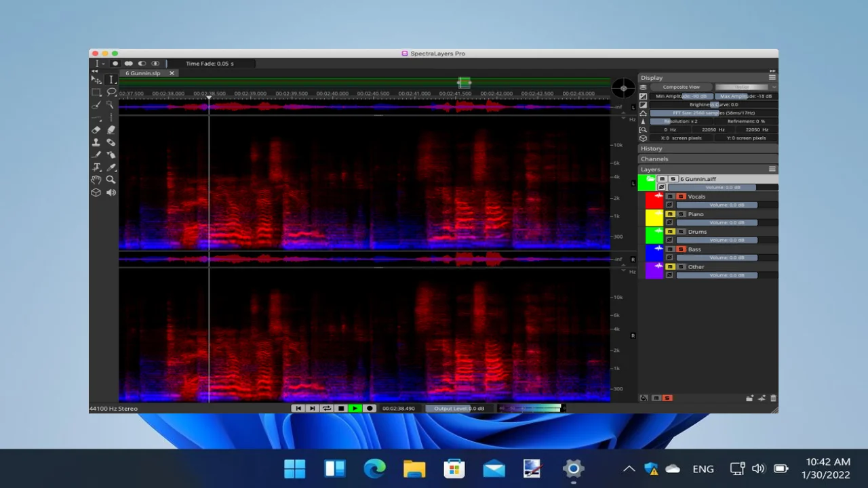Image resolution: width=868 pixels, height=488 pixels.
Task: Select the move/transform tool in the toolbox
Action: point(96,79)
